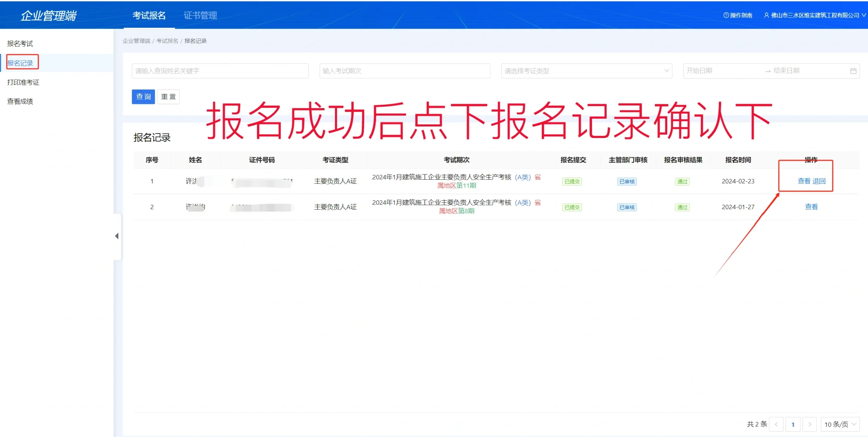868x437 pixels.
Task: Click the 操作指南 help icon
Action: click(726, 15)
